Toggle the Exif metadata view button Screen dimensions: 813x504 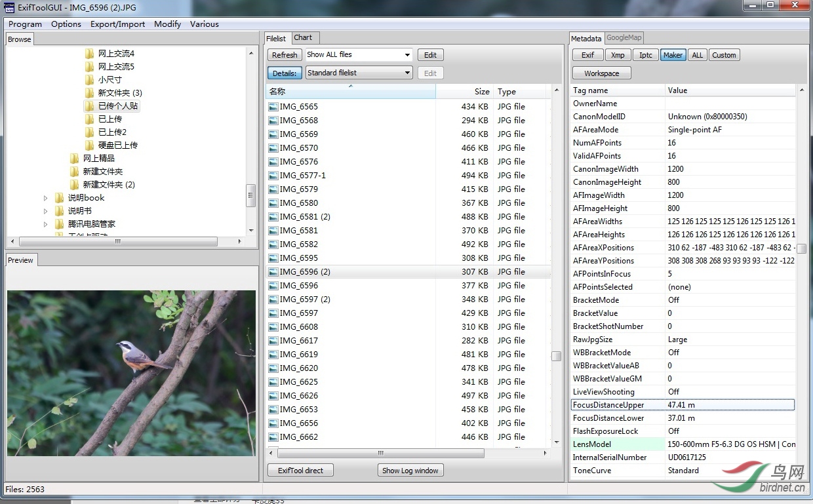[588, 55]
